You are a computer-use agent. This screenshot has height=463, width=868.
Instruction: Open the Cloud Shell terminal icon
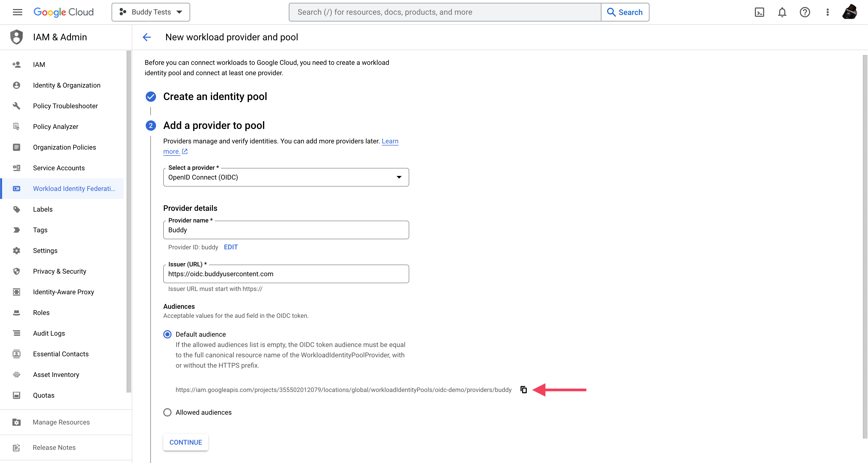point(759,12)
